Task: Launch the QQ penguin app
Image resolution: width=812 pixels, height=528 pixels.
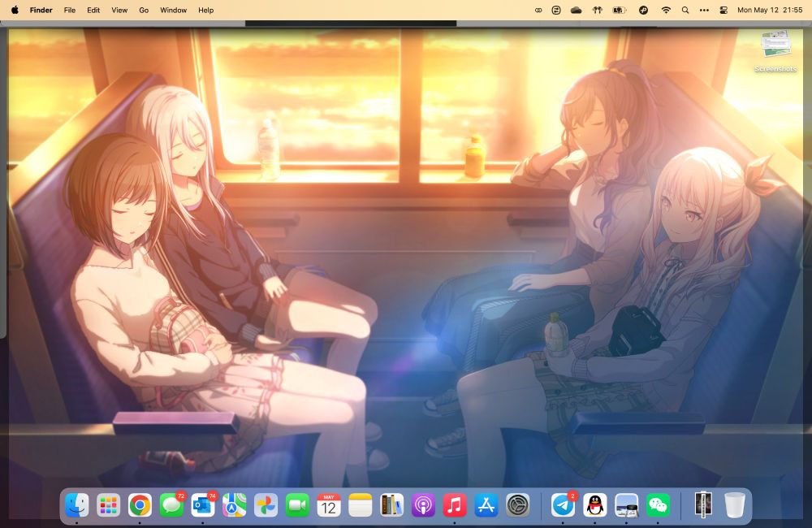Action: point(594,504)
